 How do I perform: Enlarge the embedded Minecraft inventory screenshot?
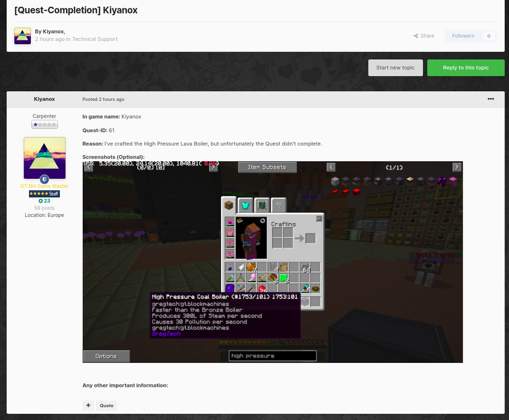point(272,262)
